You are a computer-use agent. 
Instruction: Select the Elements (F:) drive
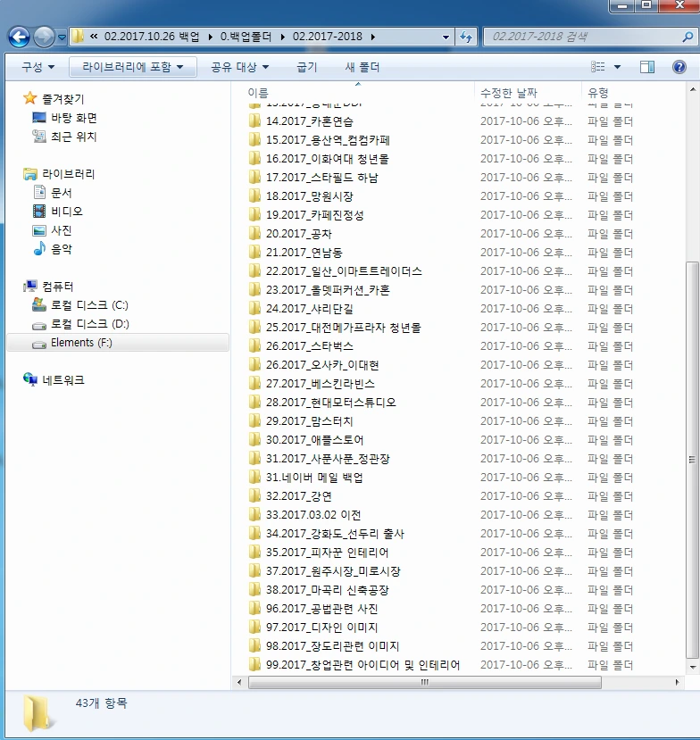click(x=118, y=343)
